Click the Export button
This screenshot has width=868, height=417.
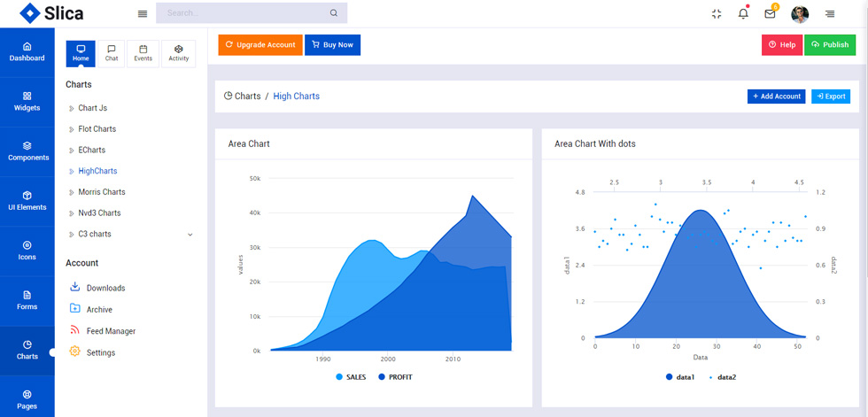(831, 97)
